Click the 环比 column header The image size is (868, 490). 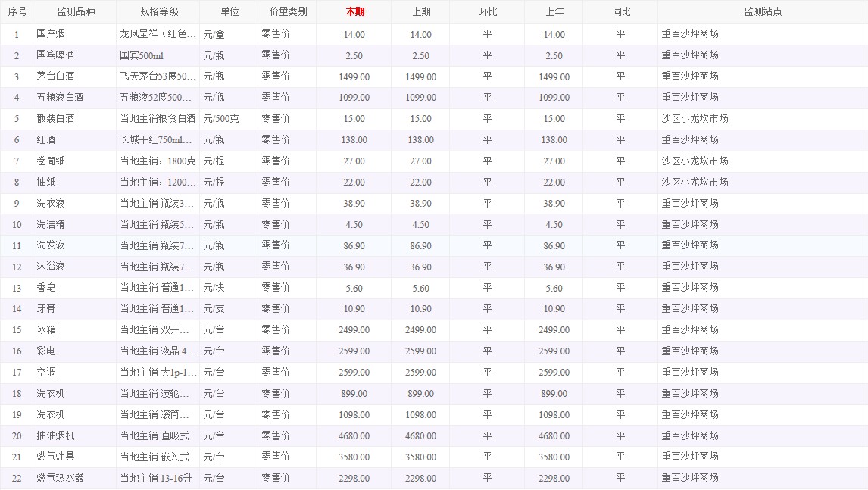(x=488, y=11)
